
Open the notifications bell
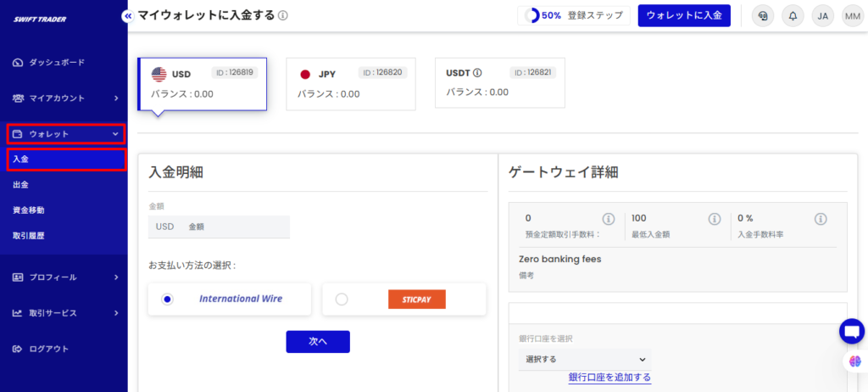tap(793, 16)
